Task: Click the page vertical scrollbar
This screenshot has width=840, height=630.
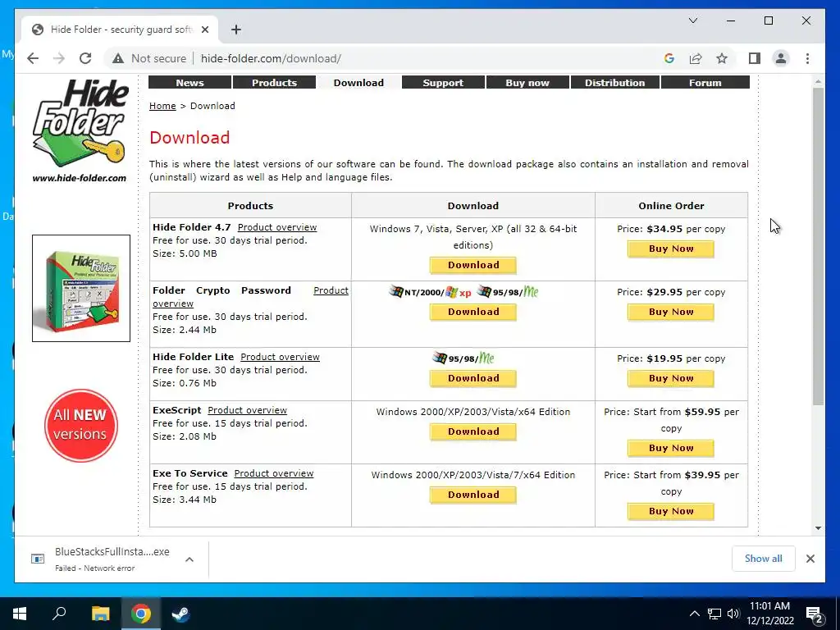Action: coord(818,246)
